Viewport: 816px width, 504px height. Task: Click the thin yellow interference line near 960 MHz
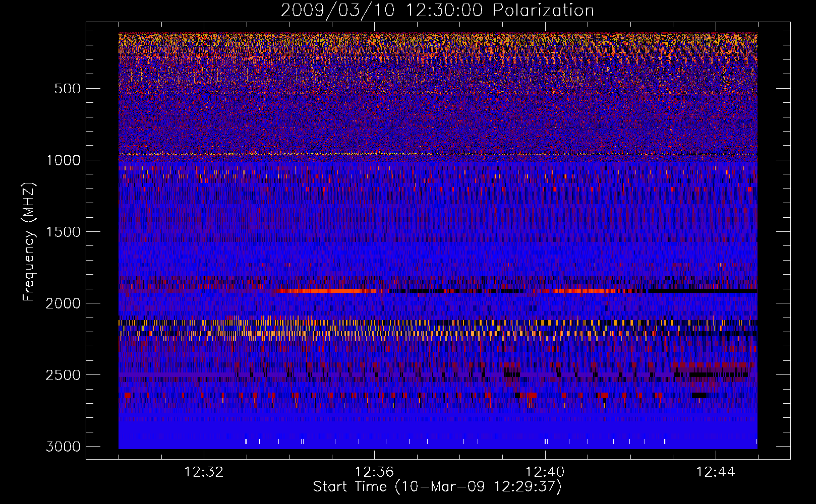tap(438, 154)
